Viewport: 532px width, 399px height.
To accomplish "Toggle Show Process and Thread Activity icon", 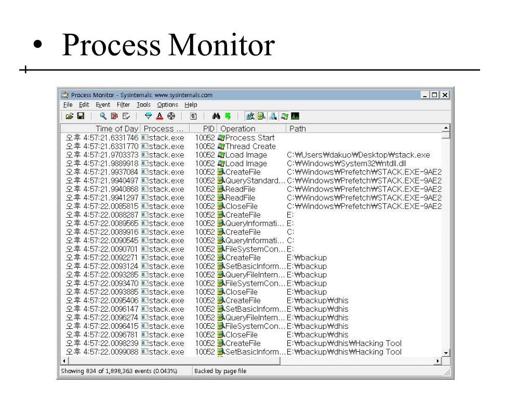I will click(x=284, y=116).
